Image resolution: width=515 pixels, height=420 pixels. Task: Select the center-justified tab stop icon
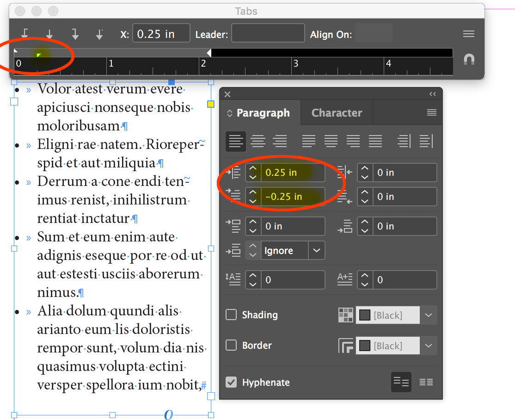coord(49,33)
